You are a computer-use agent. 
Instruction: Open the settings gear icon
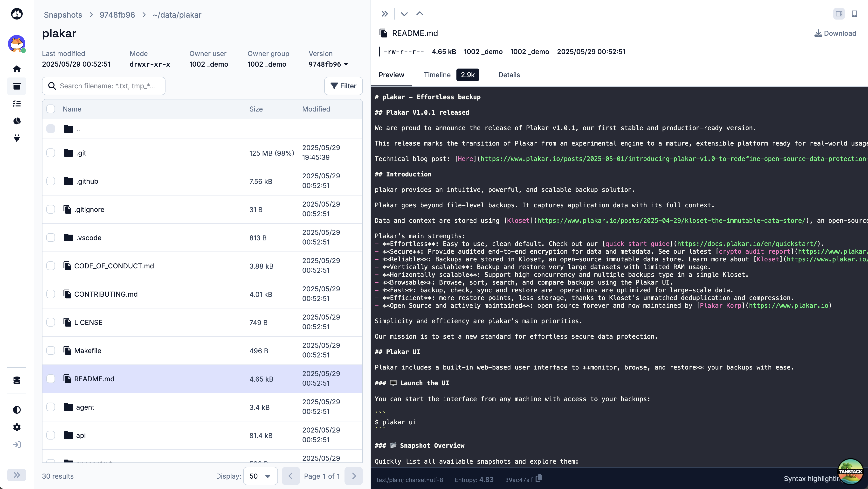pos(17,427)
